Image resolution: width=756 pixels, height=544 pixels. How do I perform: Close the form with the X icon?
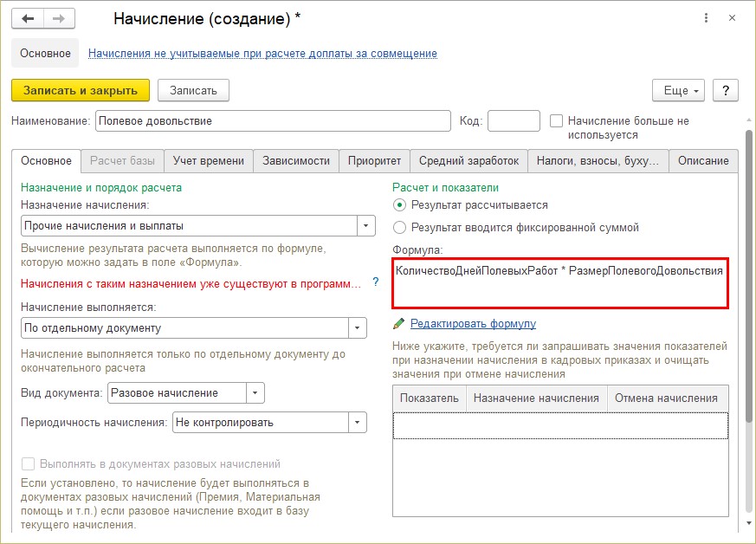coord(732,18)
